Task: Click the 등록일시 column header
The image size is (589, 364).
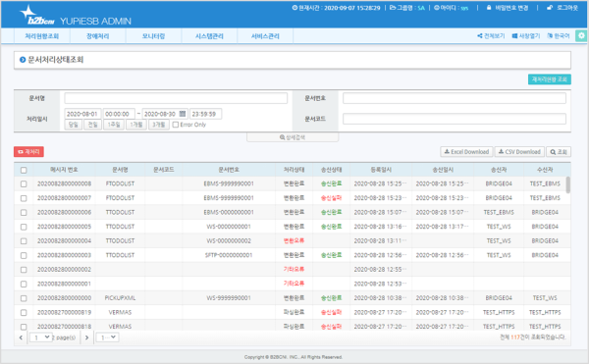Action: [x=381, y=170]
